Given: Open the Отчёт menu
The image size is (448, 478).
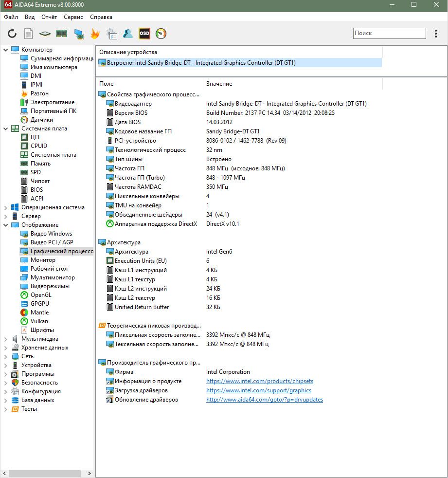Looking at the screenshot, I should (x=49, y=17).
